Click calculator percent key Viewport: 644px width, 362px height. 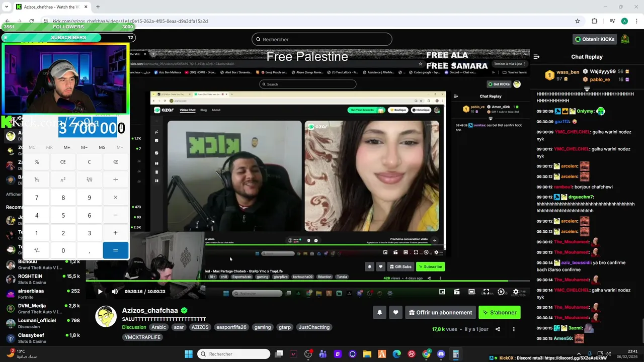[x=37, y=162]
